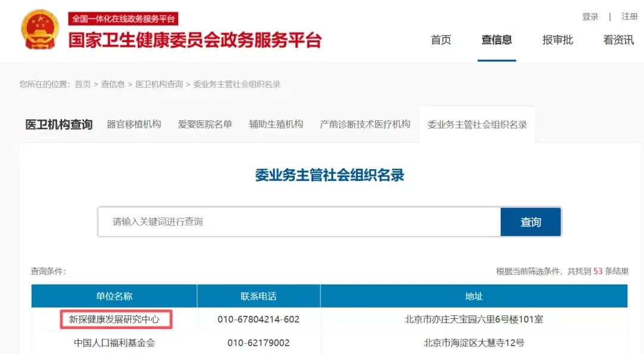
Task: Click the 53 results count text
Action: (597, 271)
